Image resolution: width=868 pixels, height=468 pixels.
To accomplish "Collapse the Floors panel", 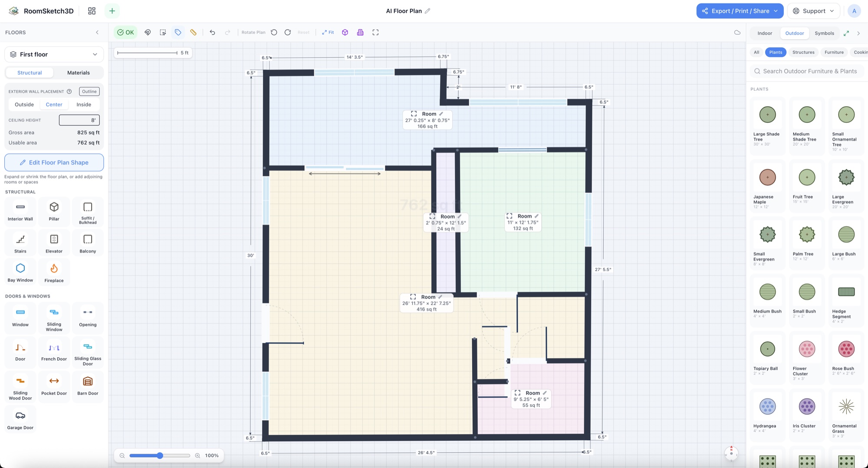I will (x=97, y=33).
